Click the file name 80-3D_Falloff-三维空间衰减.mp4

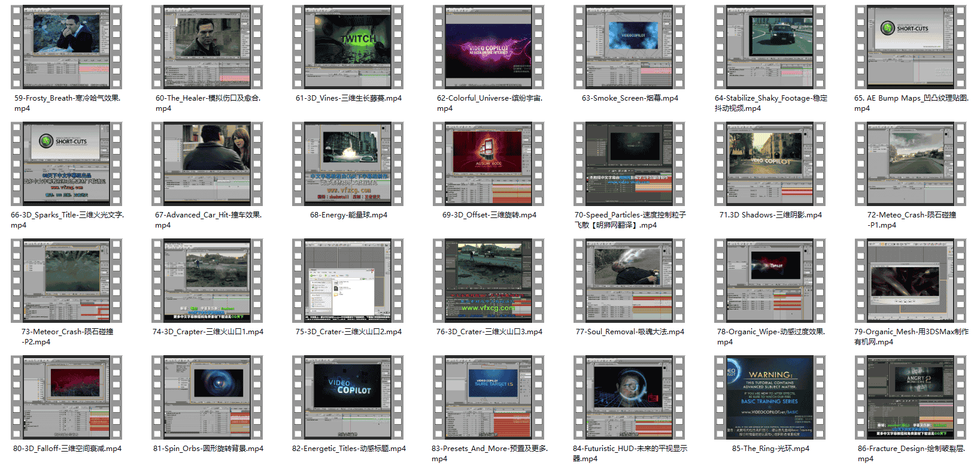[x=67, y=449]
